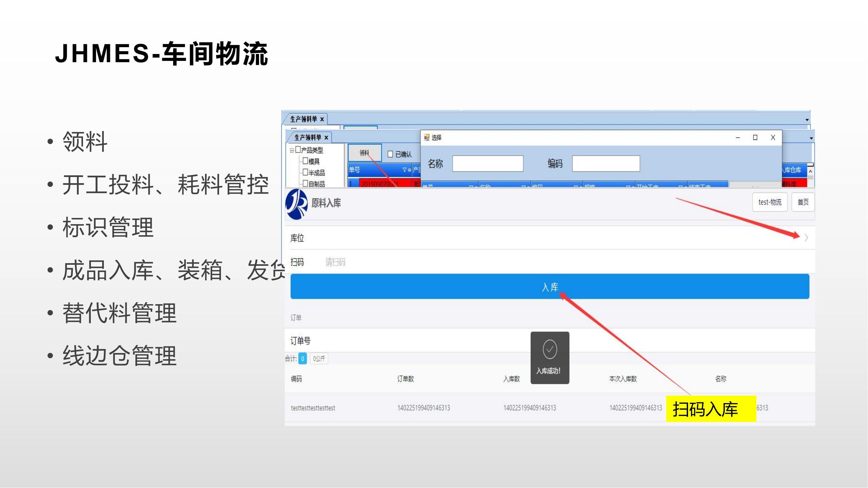The image size is (868, 488).
Task: Open the 库位 selector chevron
Action: [806, 238]
